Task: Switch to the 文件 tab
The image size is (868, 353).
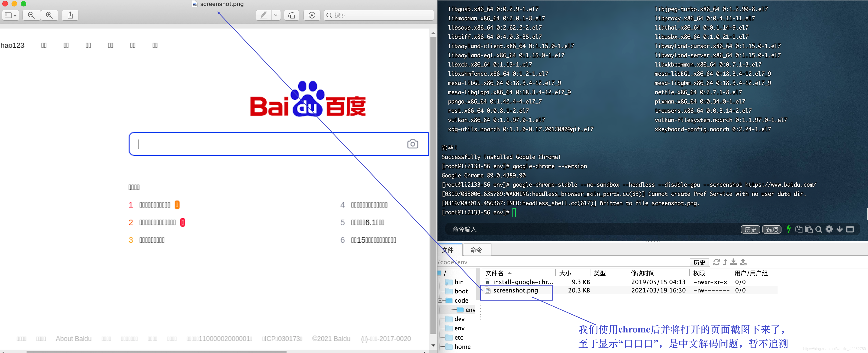Action: 449,250
